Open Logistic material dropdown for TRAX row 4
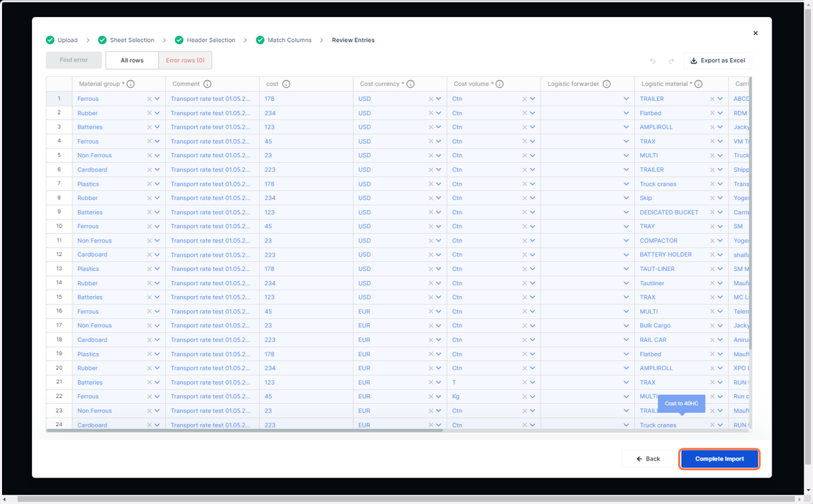The width and height of the screenshot is (813, 504). point(720,142)
